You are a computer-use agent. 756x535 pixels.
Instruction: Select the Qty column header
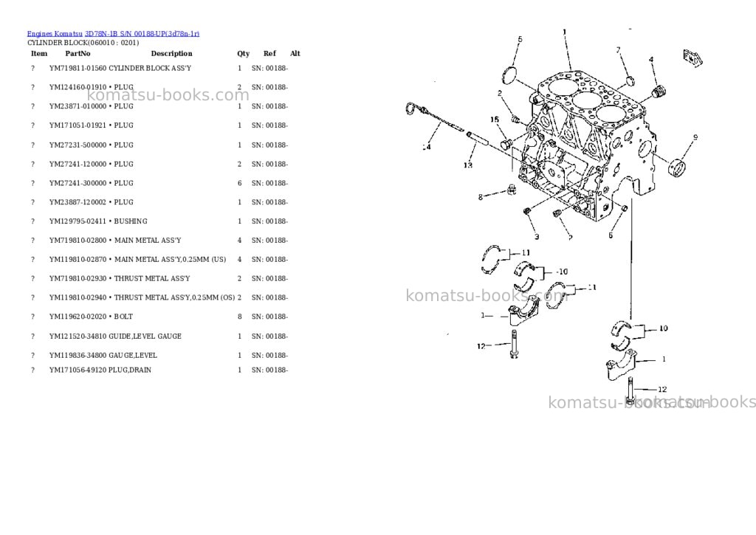coord(243,53)
